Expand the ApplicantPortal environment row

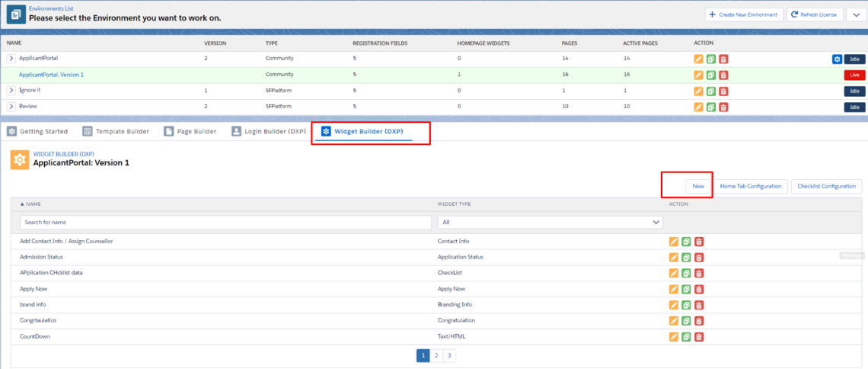click(x=11, y=59)
